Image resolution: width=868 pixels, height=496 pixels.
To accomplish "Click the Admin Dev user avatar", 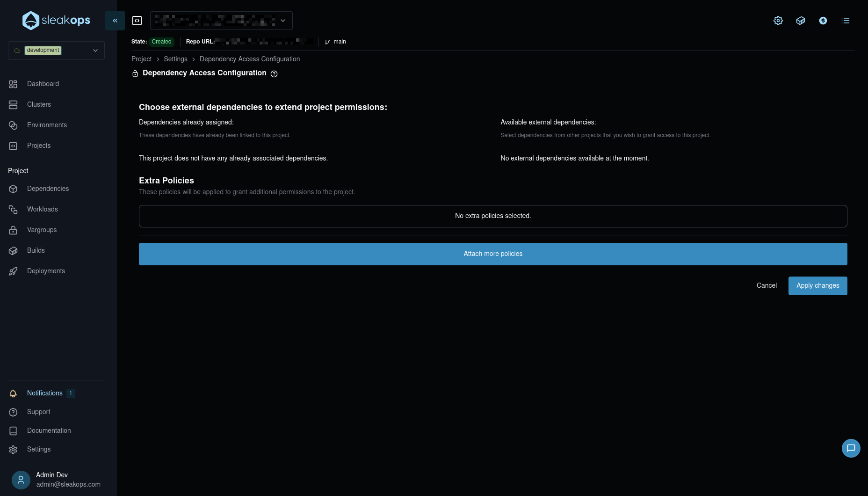I will 21,480.
